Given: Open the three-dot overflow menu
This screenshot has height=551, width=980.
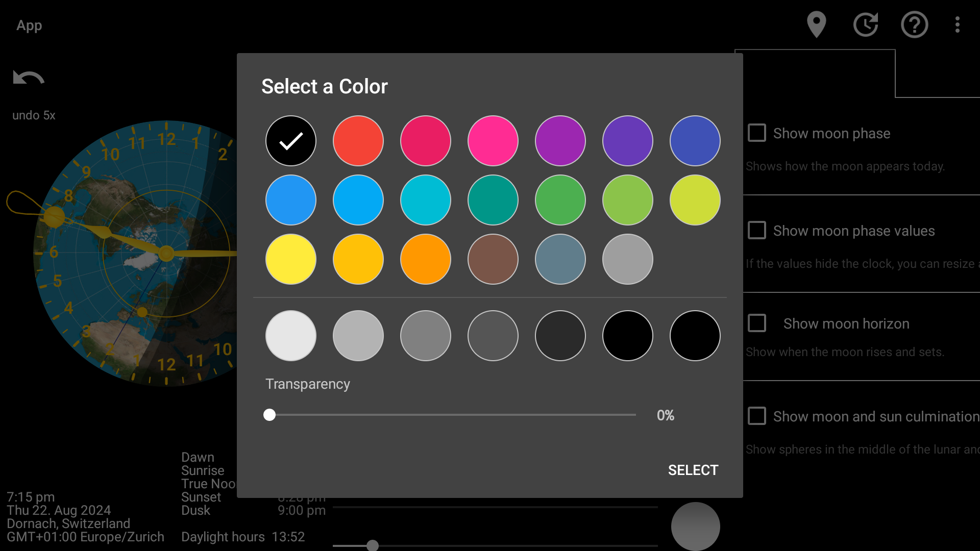Looking at the screenshot, I should coord(958,24).
